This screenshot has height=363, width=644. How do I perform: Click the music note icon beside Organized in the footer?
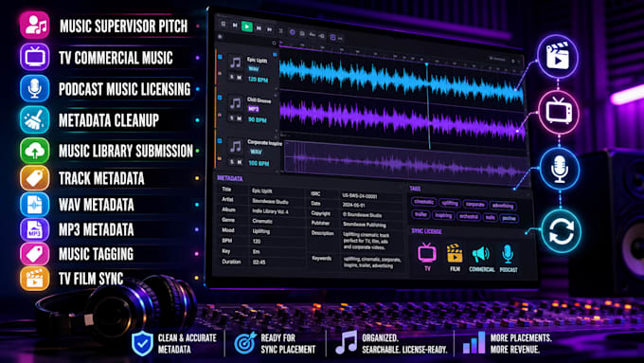[346, 343]
